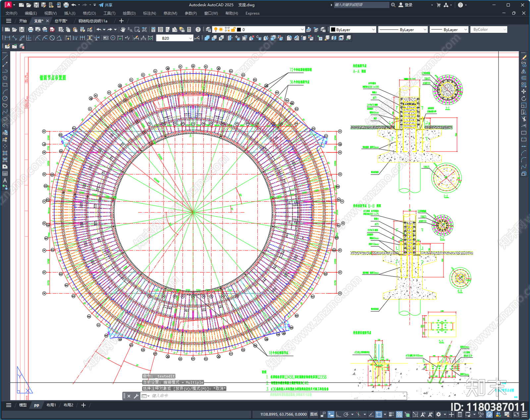Select the Arc length dimension tool
Image resolution: width=530 pixels, height=420 pixels.
pos(22,38)
